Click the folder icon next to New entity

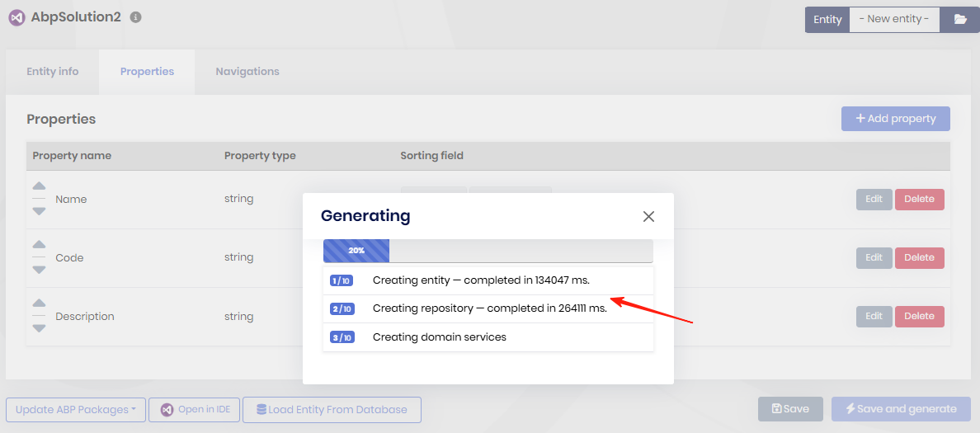(x=960, y=20)
